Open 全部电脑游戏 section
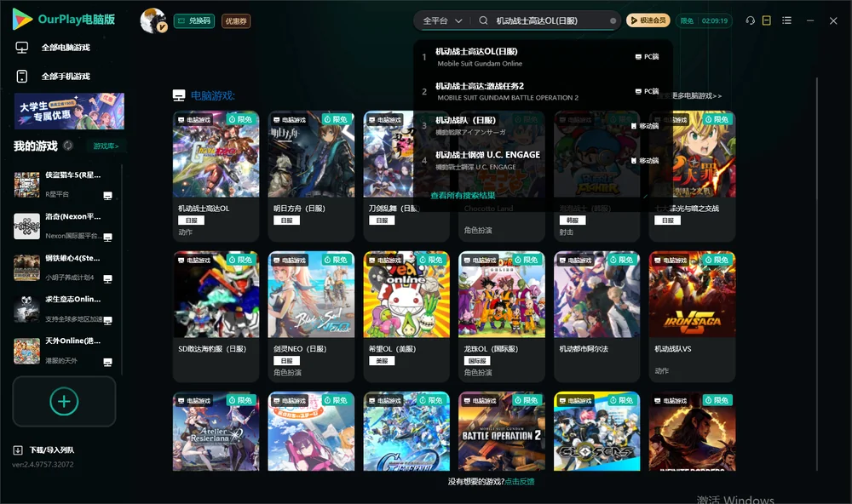Image resolution: width=852 pixels, height=504 pixels. (x=66, y=48)
